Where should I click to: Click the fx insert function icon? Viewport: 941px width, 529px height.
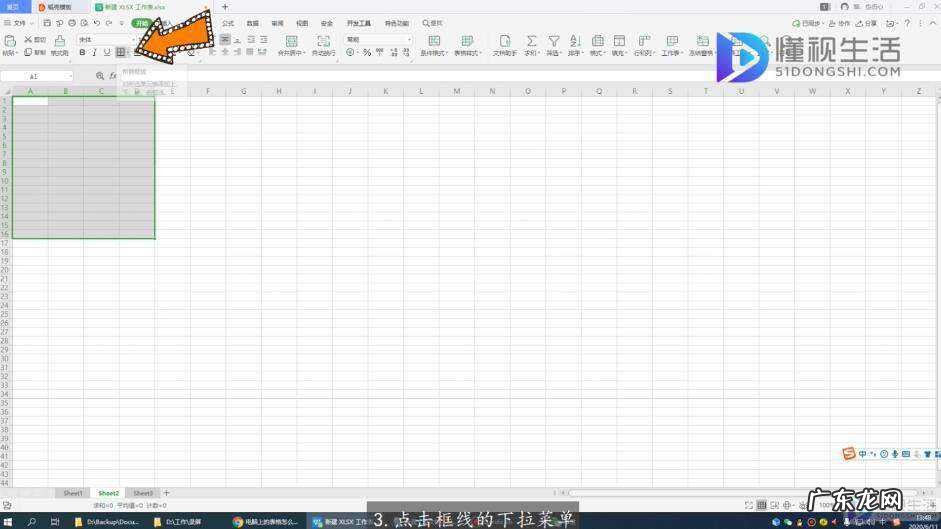point(113,76)
